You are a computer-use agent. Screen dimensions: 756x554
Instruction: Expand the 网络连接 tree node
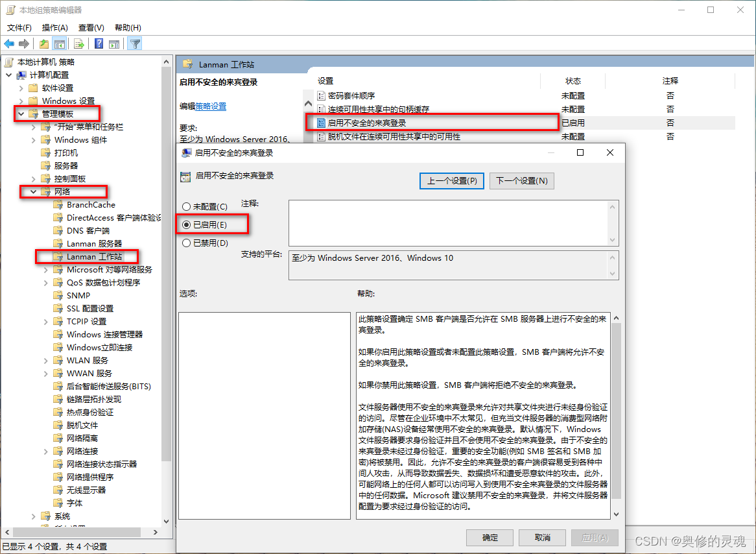[46, 452]
